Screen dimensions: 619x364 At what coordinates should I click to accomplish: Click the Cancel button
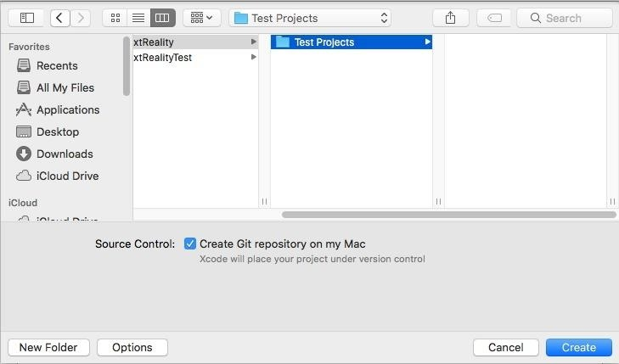click(505, 347)
